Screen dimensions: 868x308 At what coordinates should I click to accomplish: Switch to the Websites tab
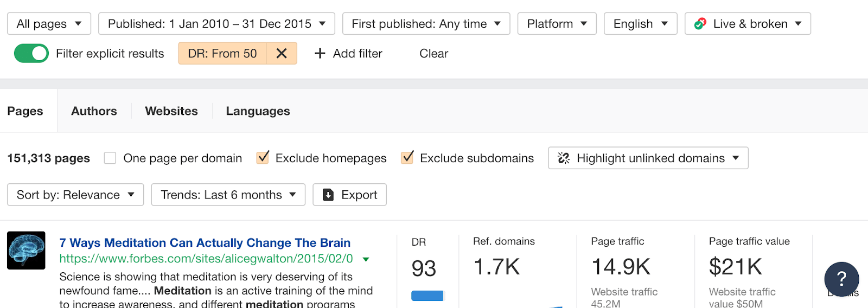coord(171,111)
